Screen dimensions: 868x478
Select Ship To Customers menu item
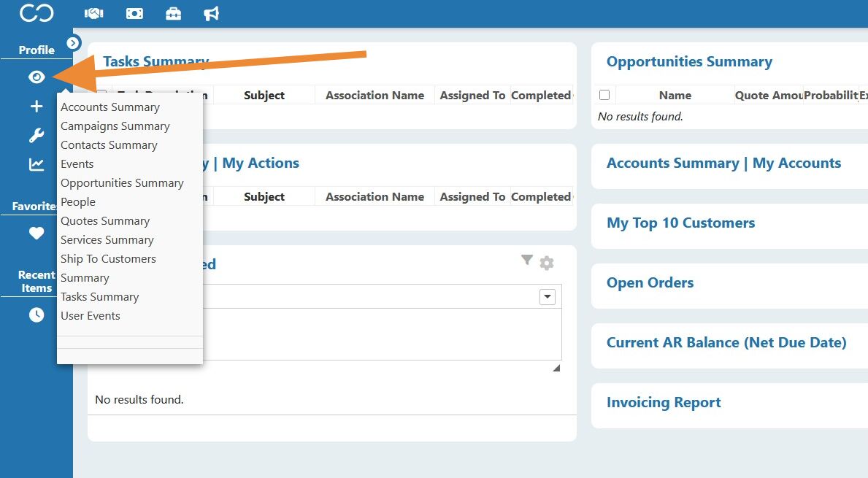(109, 259)
